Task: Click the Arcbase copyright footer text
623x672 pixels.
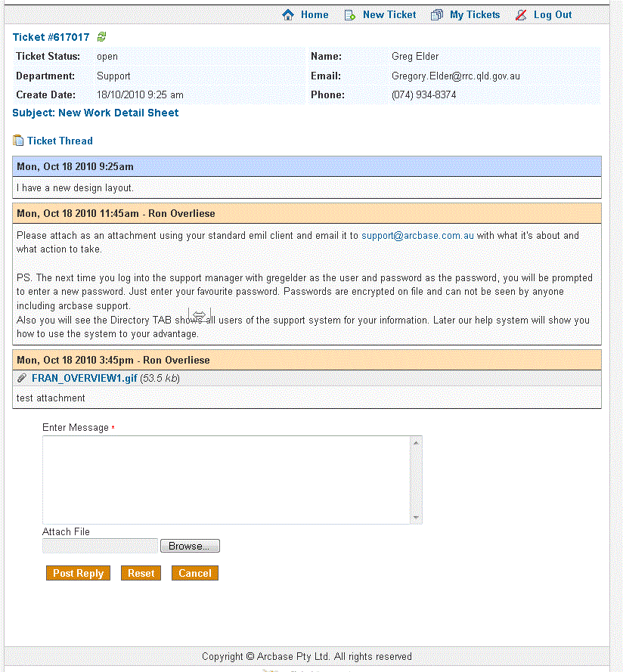Action: (x=306, y=656)
